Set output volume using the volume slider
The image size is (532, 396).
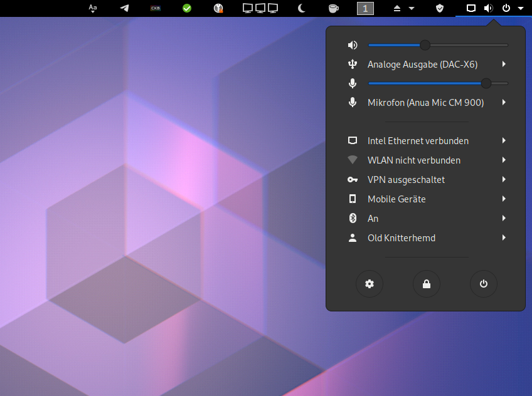click(438, 45)
